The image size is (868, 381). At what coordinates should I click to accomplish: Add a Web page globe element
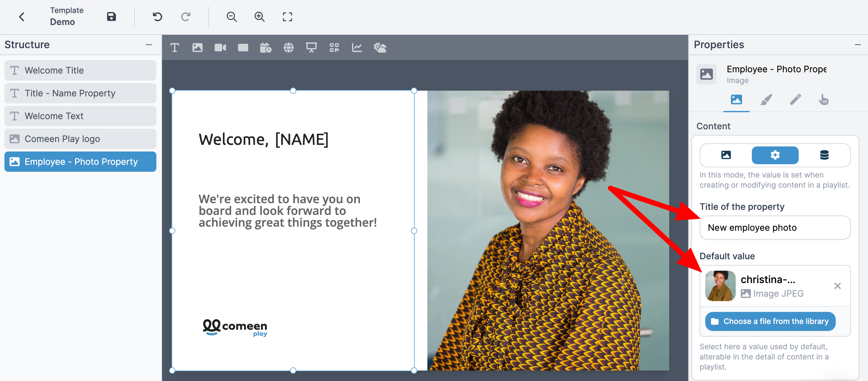(x=288, y=48)
